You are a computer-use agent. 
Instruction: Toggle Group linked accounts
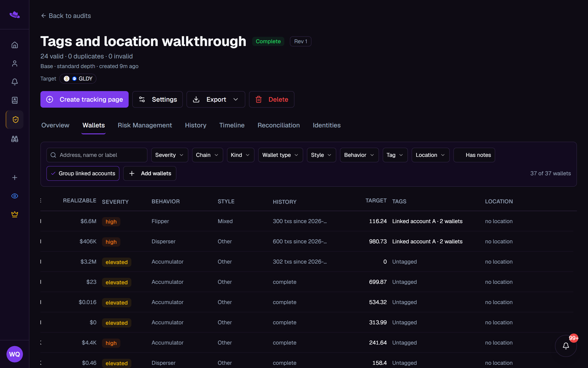click(83, 173)
